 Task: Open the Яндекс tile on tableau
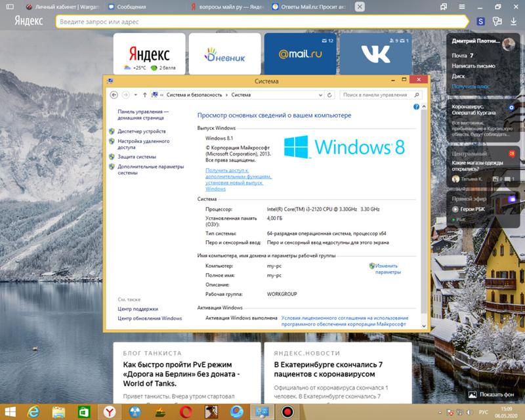click(150, 54)
